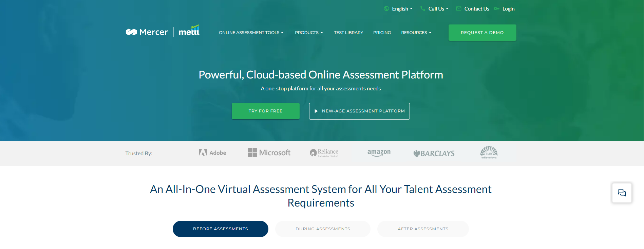
Task: Switch to During Assessments tab
Action: tap(323, 229)
